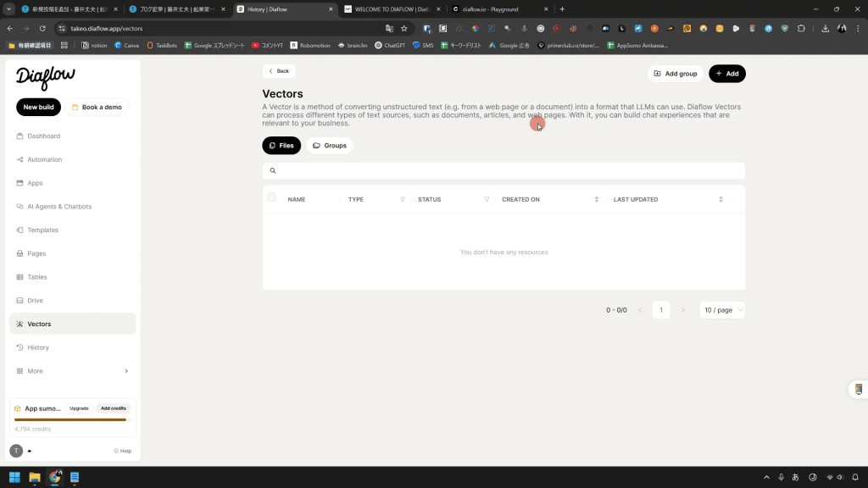Bookmark this page with star icon
This screenshot has width=868, height=488.
click(x=404, y=28)
